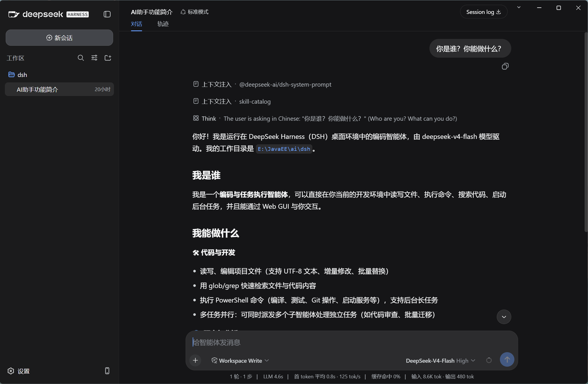Viewport: 588px width, 384px height.
Task: Click the 我是谁 heading
Action: pos(206,175)
